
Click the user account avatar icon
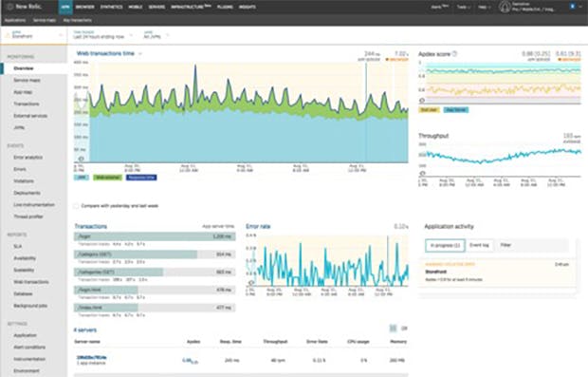(x=505, y=7)
